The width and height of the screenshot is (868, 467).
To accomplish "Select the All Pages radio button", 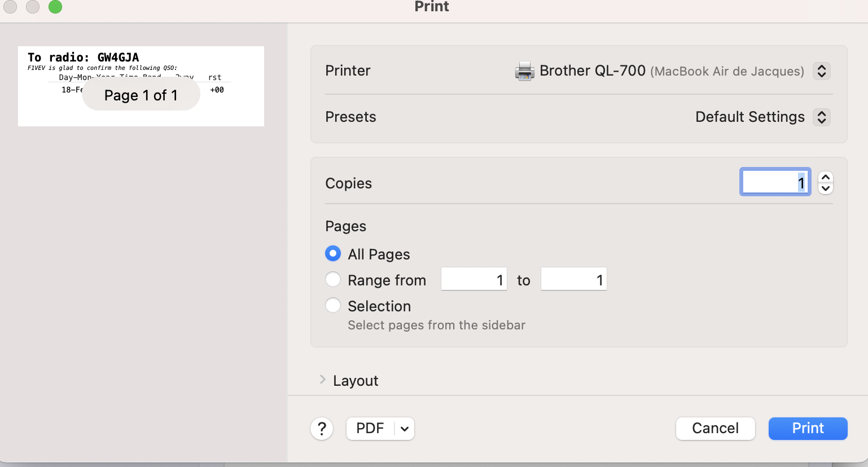I will [333, 254].
